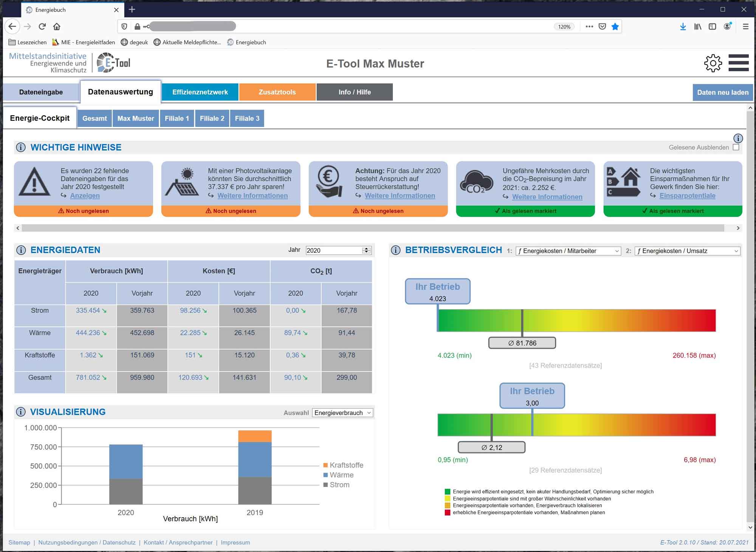Toggle 'Als gelesen markiert' on CO2 card

click(x=525, y=211)
